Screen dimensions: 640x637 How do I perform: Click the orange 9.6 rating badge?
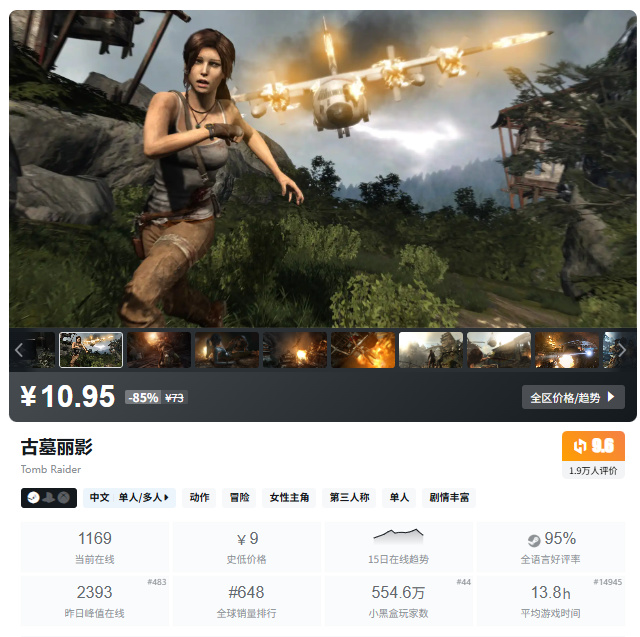tap(593, 446)
